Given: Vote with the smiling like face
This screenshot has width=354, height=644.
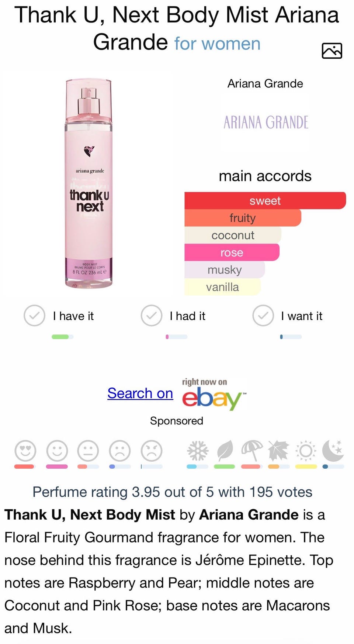Looking at the screenshot, I should coord(57,451).
